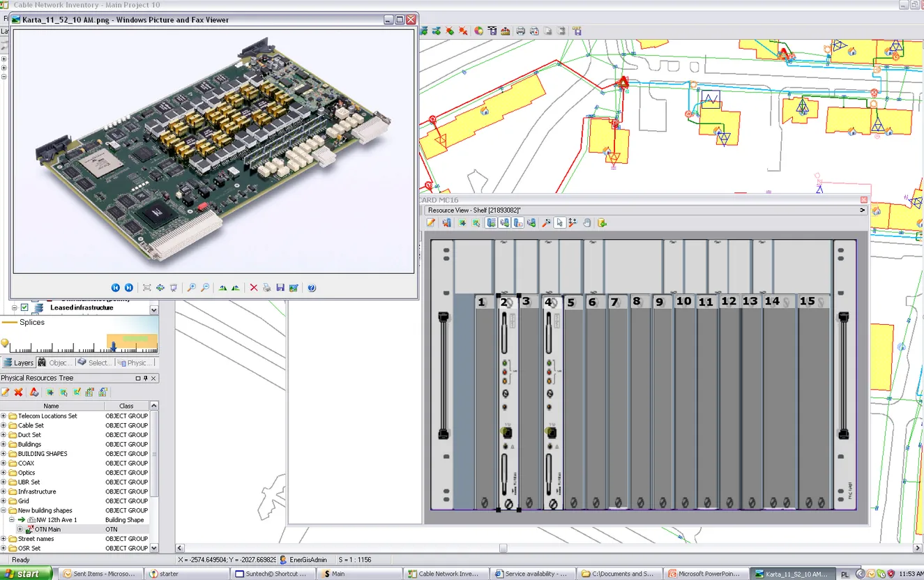Click pie chart icon in main map toolbar
Screen dimensions: 924x580
pos(479,31)
